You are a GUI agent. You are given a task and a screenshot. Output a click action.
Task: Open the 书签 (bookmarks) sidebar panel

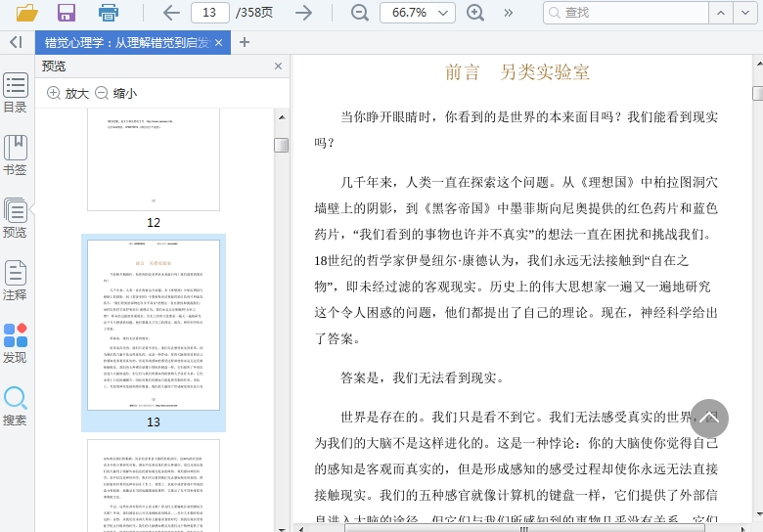coord(15,155)
